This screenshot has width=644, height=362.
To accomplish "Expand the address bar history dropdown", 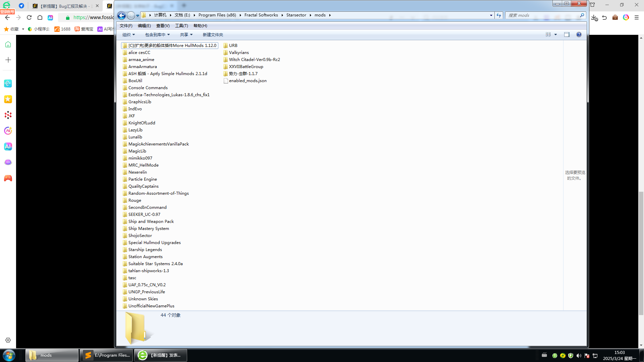I will coord(491,15).
